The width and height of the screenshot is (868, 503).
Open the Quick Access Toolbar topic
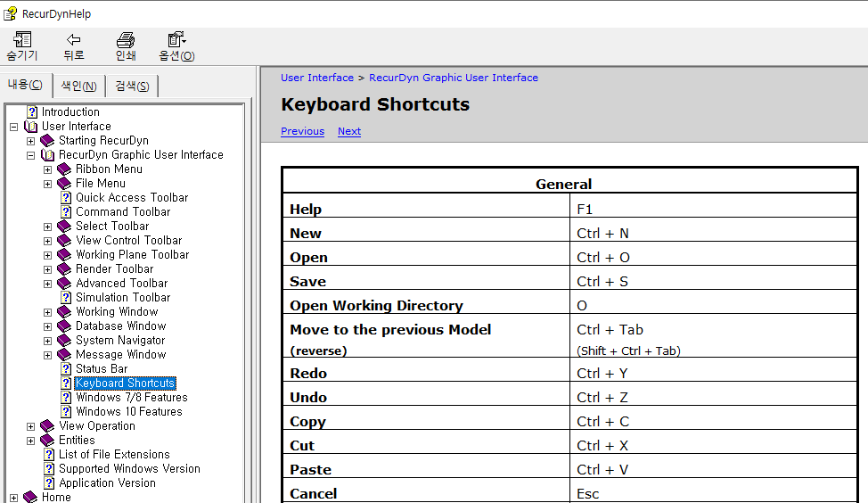click(132, 198)
